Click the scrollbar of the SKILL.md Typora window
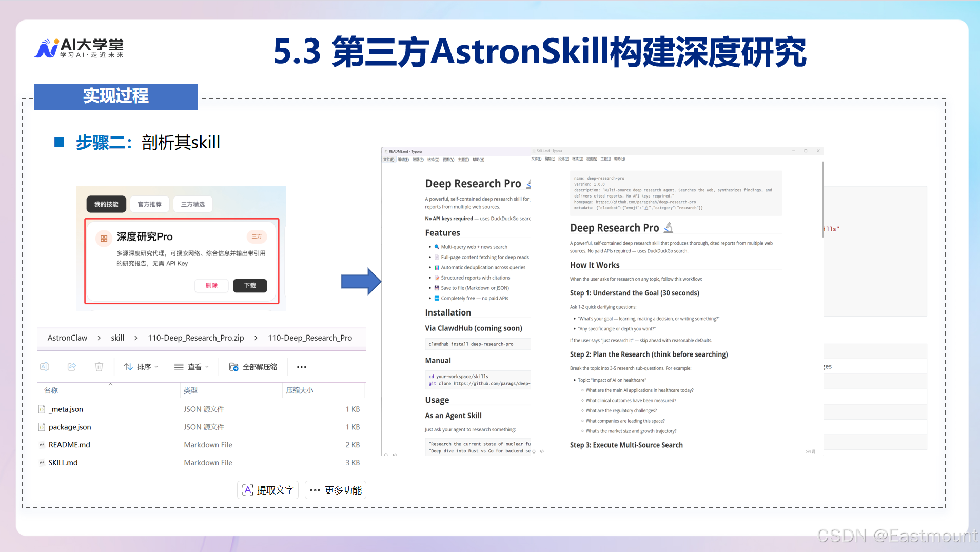980x552 pixels. (822, 199)
